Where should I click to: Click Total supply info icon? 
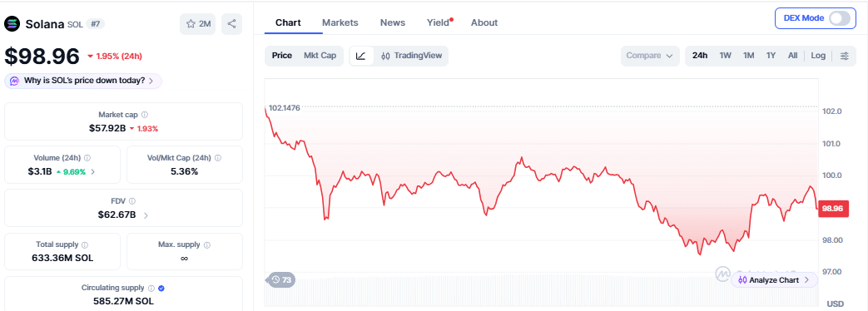point(85,244)
